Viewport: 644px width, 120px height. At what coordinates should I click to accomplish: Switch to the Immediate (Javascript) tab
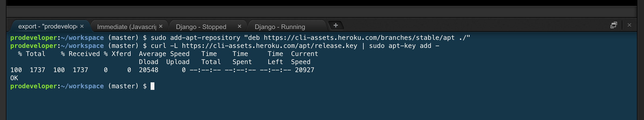coord(127,27)
